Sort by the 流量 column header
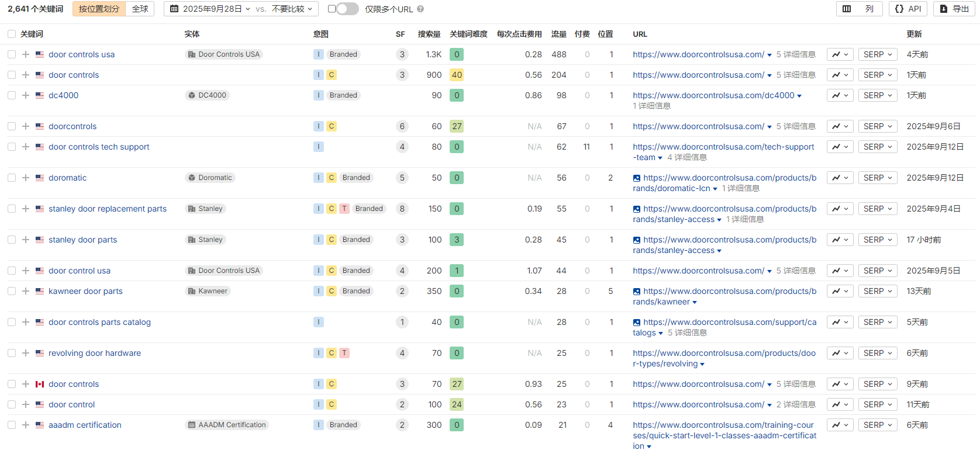Viewport: 980px width, 450px height. pyautogui.click(x=559, y=34)
